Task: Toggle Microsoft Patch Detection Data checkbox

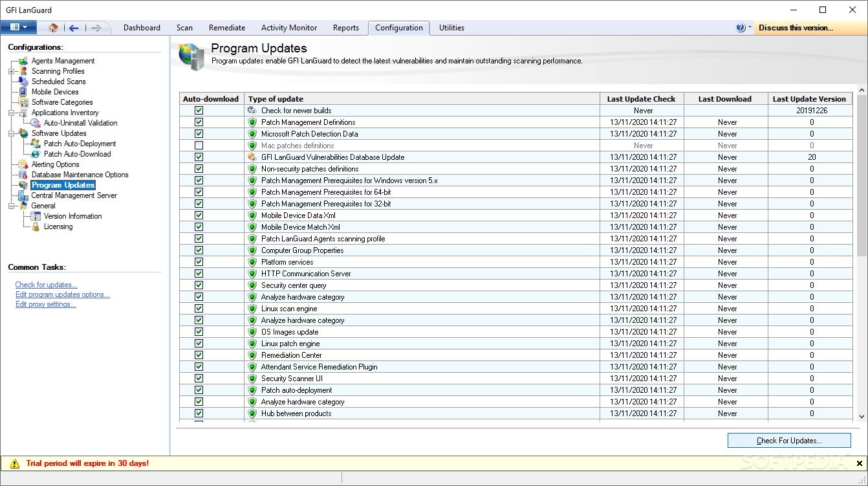Action: (199, 134)
